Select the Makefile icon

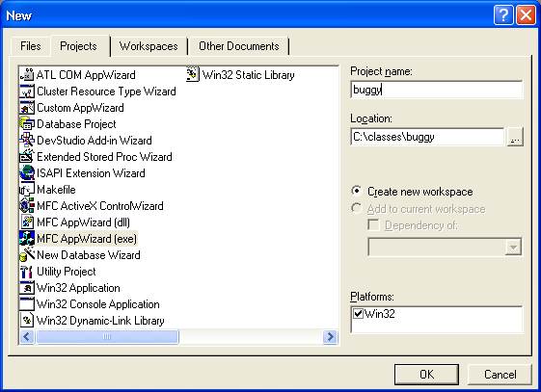tap(27, 190)
